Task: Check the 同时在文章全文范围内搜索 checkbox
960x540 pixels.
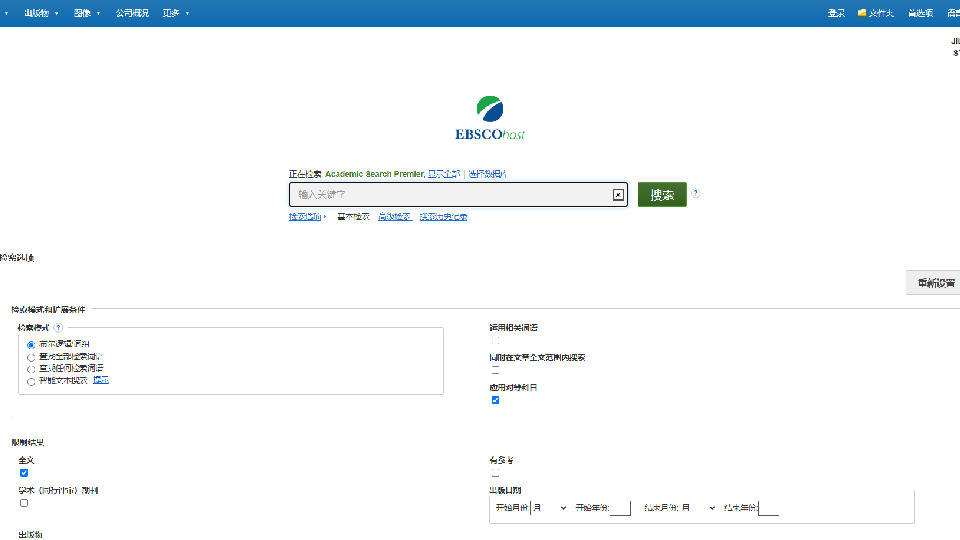Action: 495,370
